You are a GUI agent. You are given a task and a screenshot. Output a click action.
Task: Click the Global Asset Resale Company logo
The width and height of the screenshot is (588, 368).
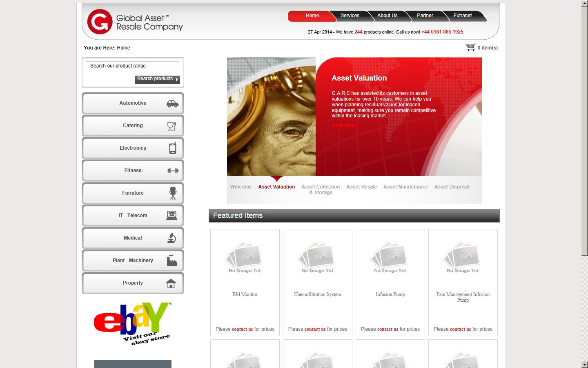[135, 22]
